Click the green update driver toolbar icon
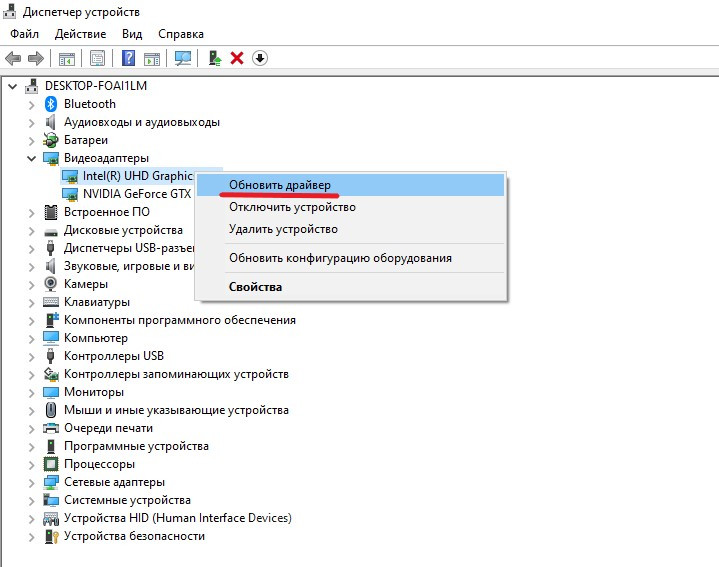 [x=214, y=58]
